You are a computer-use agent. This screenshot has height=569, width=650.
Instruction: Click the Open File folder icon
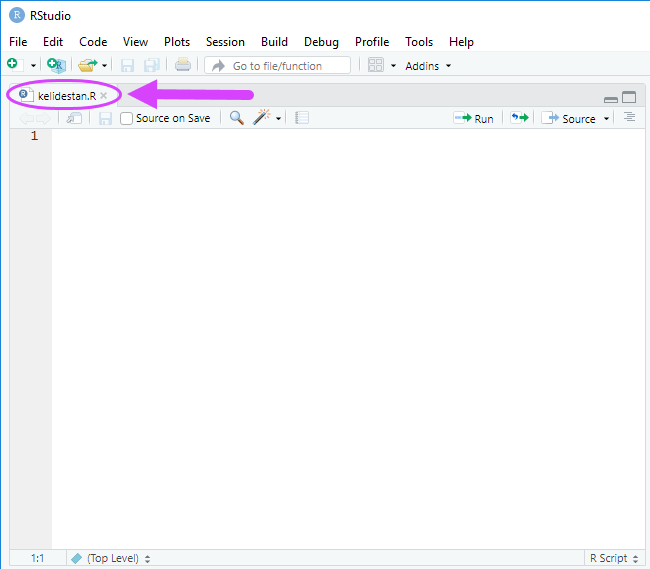[x=87, y=65]
